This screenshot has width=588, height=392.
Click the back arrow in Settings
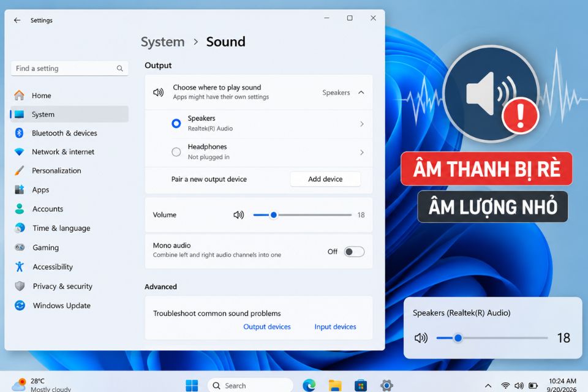17,20
